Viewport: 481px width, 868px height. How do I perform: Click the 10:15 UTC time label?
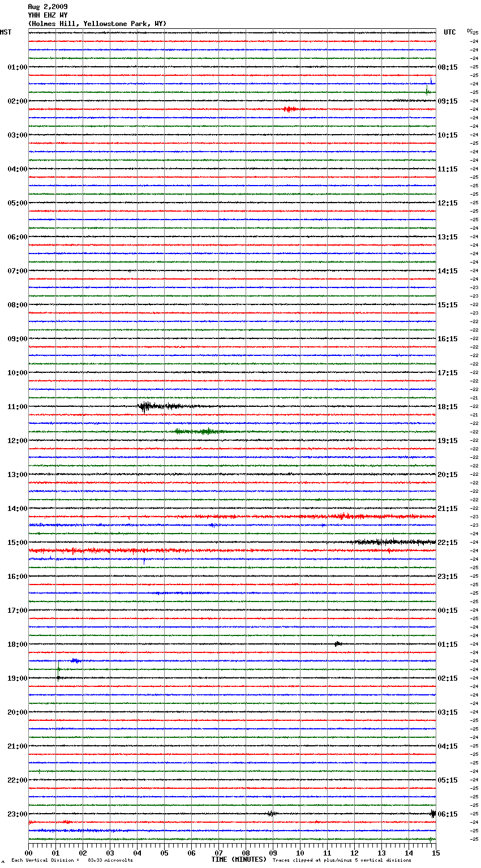[x=448, y=135]
